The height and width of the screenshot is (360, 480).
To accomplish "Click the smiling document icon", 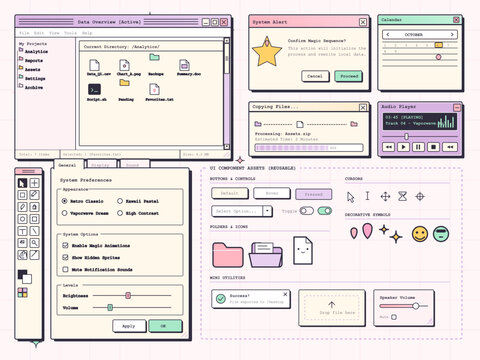I will (x=303, y=251).
